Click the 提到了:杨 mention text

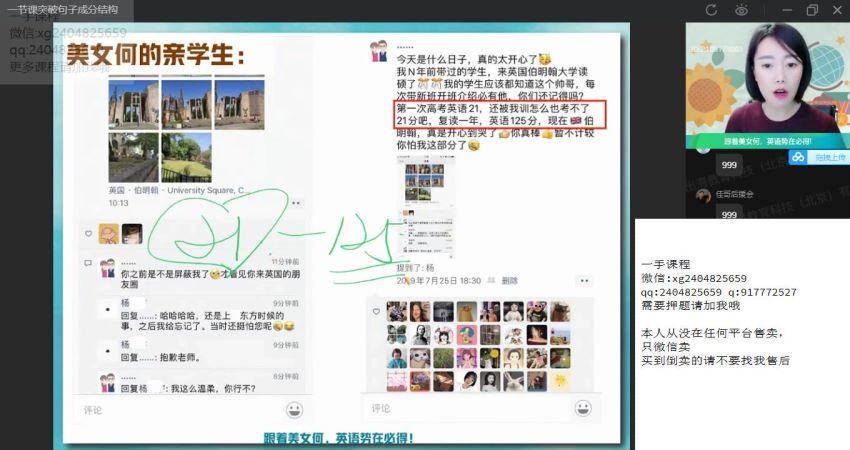[x=415, y=268]
